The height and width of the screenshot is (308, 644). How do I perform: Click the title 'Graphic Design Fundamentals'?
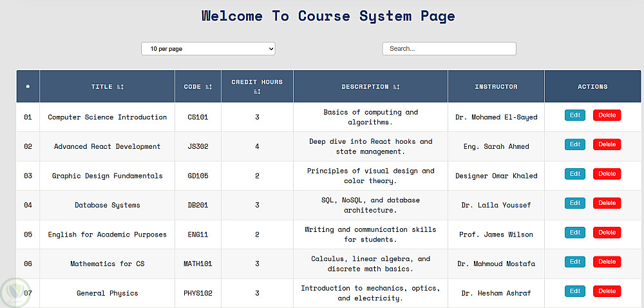point(107,176)
